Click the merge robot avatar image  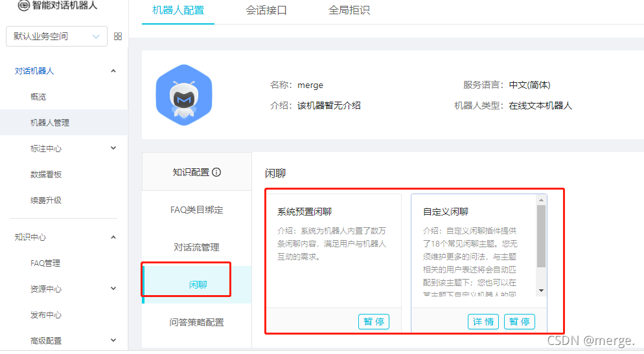pos(184,95)
